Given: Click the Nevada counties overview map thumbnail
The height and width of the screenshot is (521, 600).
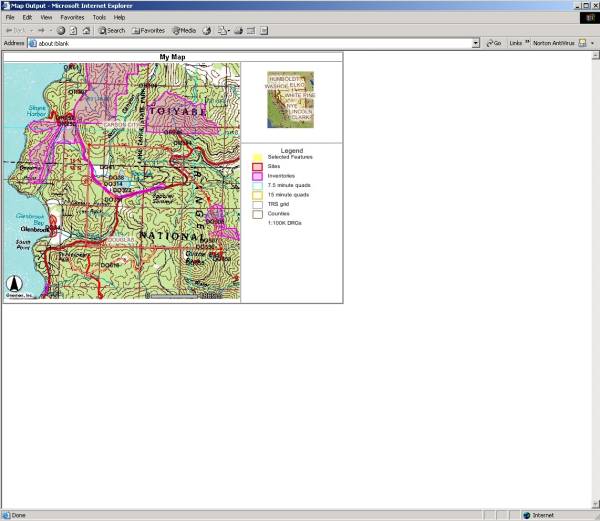Looking at the screenshot, I should (290, 99).
